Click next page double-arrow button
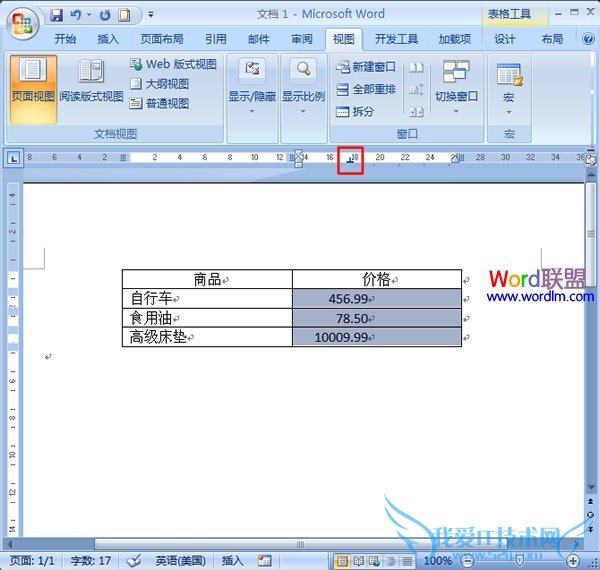 (x=591, y=529)
